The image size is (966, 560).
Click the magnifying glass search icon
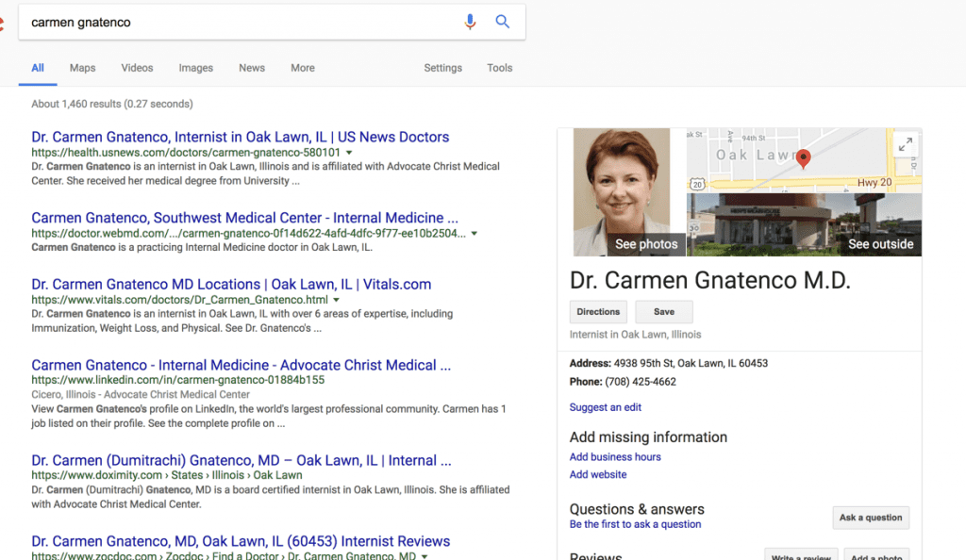coord(503,22)
